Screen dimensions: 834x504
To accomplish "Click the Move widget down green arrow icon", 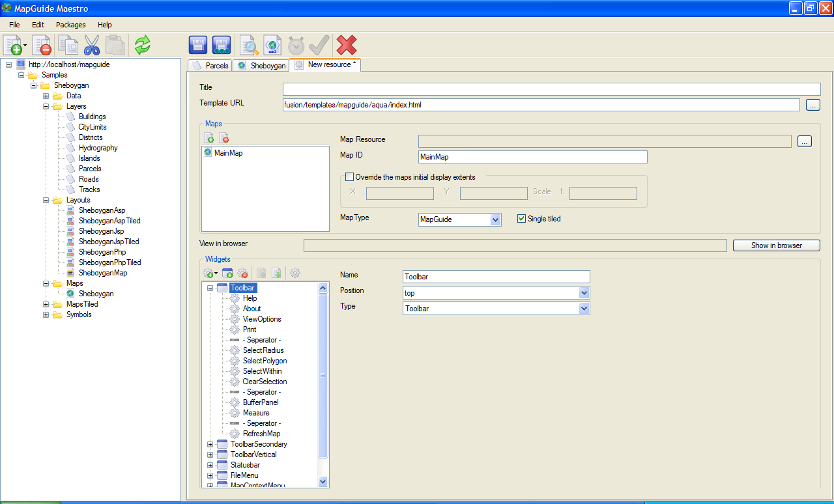I will point(276,273).
